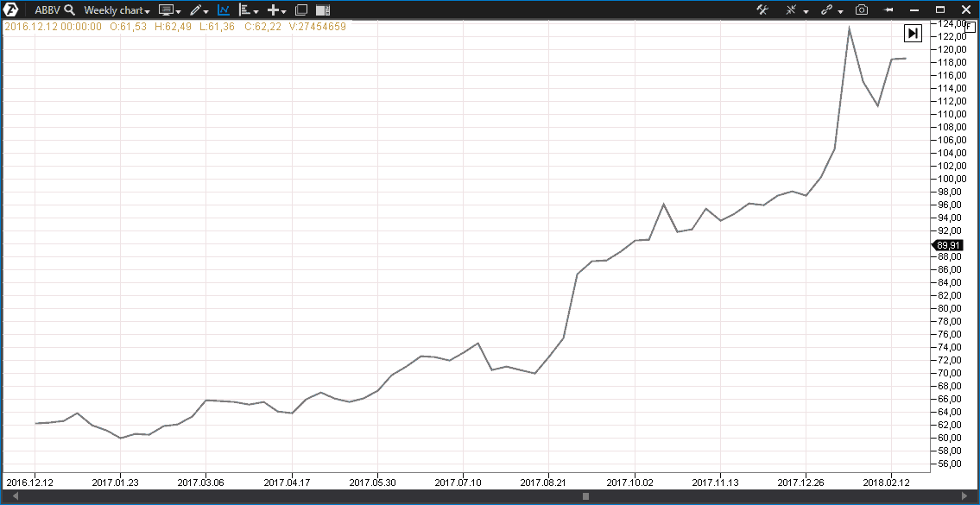Click the crossed-arrows icon in top toolbar
980x505 pixels.
click(x=791, y=9)
